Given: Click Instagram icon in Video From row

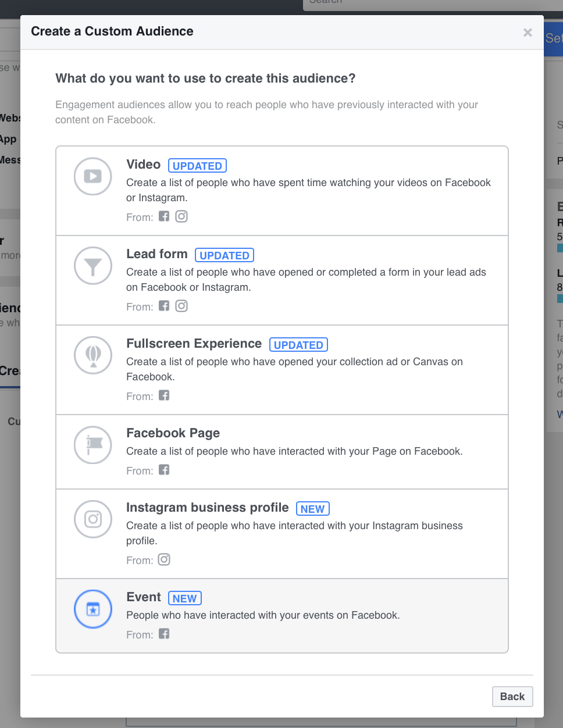Looking at the screenshot, I should point(181,216).
